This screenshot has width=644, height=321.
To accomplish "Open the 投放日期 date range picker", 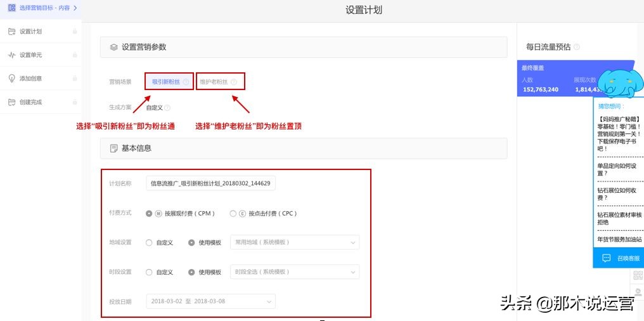I will point(210,301).
